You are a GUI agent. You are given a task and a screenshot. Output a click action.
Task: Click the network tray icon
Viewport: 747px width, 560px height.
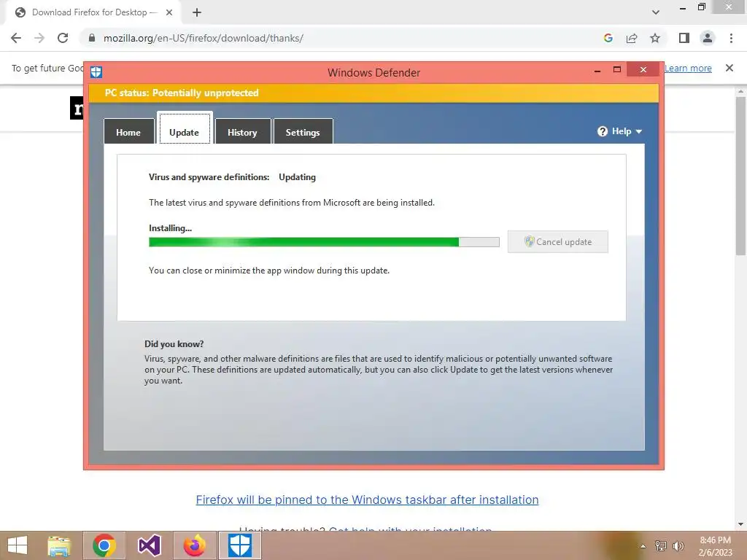[661, 545]
